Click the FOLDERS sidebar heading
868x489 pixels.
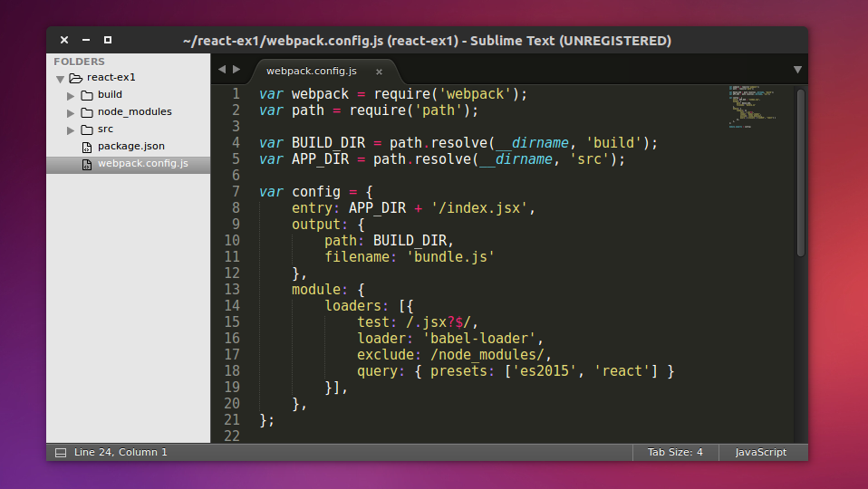click(x=79, y=62)
